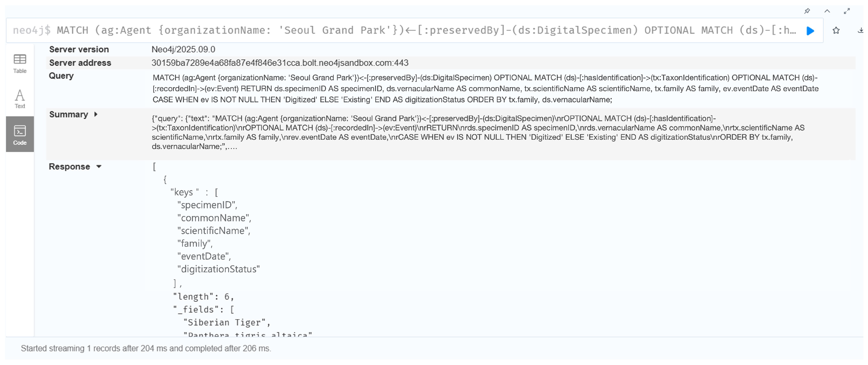Switch to Table result view

click(x=19, y=63)
